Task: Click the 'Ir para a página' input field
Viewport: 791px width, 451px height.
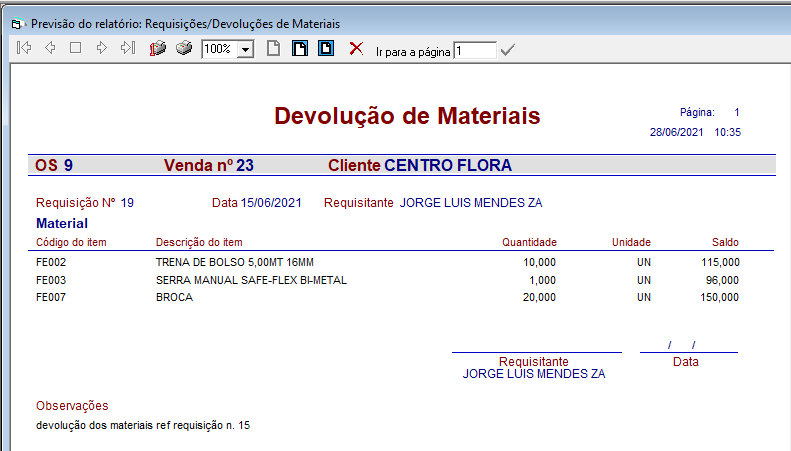Action: coord(474,50)
